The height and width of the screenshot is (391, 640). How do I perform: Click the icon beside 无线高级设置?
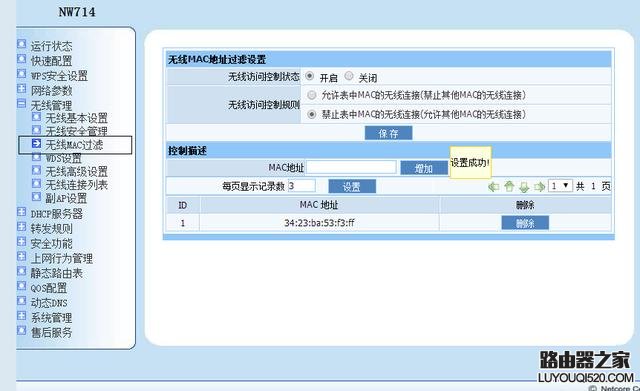tap(36, 170)
